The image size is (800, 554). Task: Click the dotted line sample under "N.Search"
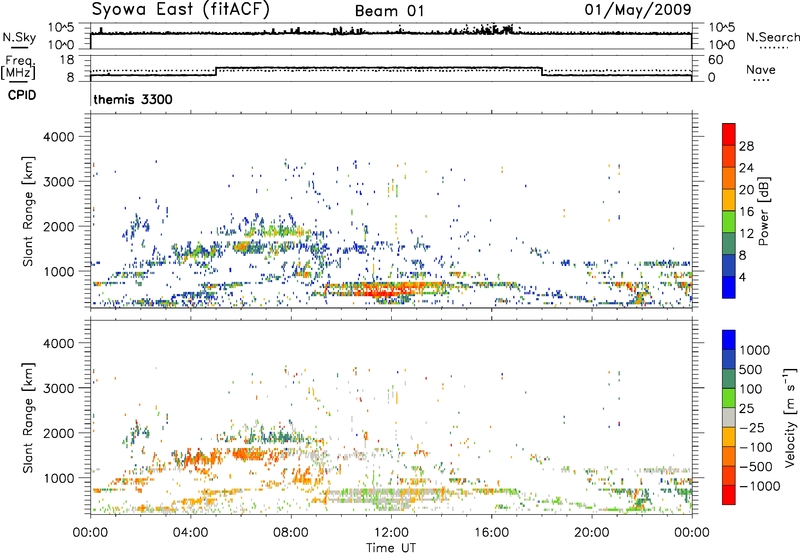(x=773, y=48)
